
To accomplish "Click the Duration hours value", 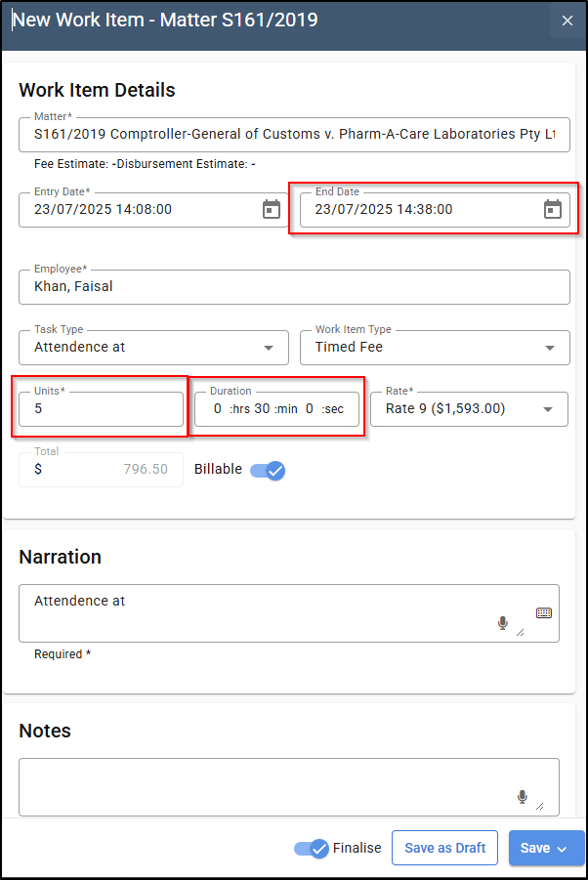I will click(x=218, y=409).
